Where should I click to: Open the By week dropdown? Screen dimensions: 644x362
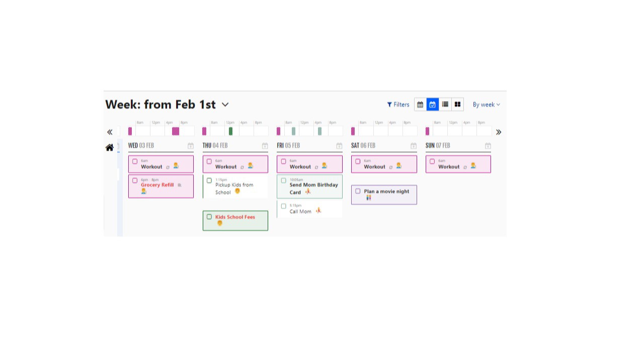click(x=486, y=105)
